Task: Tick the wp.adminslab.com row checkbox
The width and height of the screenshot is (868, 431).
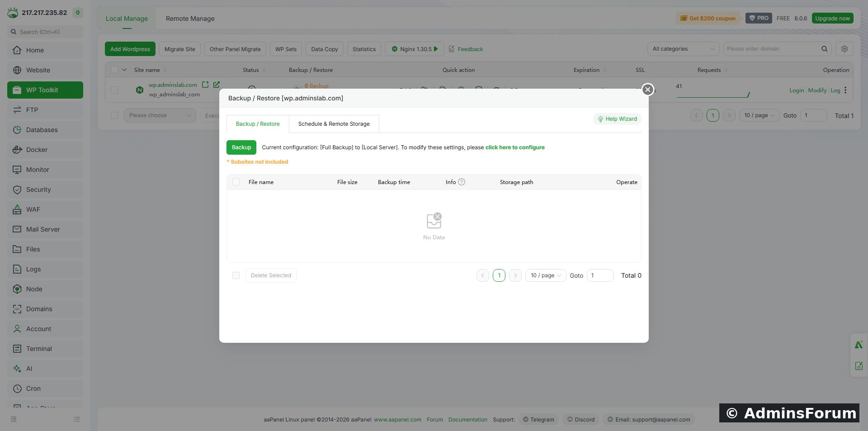Action: coord(114,90)
